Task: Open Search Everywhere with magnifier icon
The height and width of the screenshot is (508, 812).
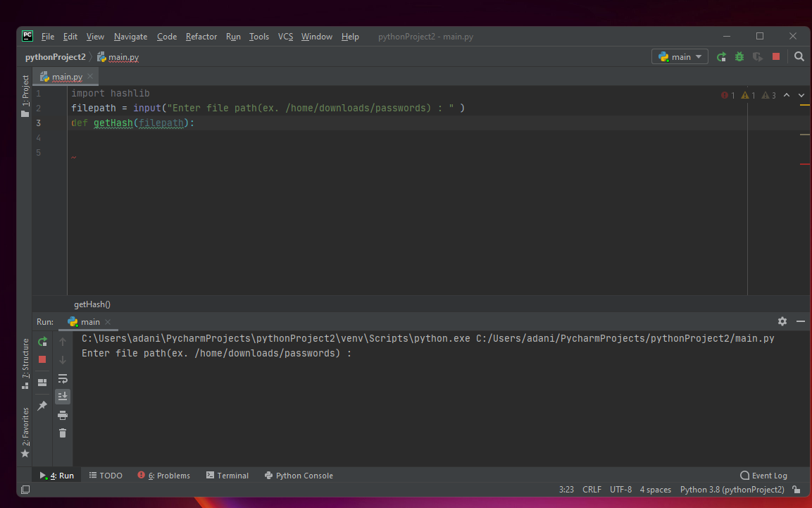Action: tap(799, 56)
